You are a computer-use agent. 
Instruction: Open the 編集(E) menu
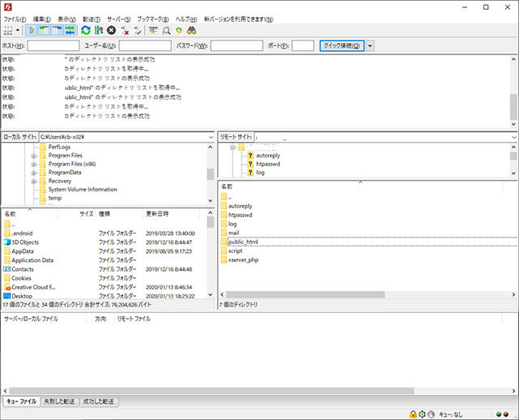42,19
